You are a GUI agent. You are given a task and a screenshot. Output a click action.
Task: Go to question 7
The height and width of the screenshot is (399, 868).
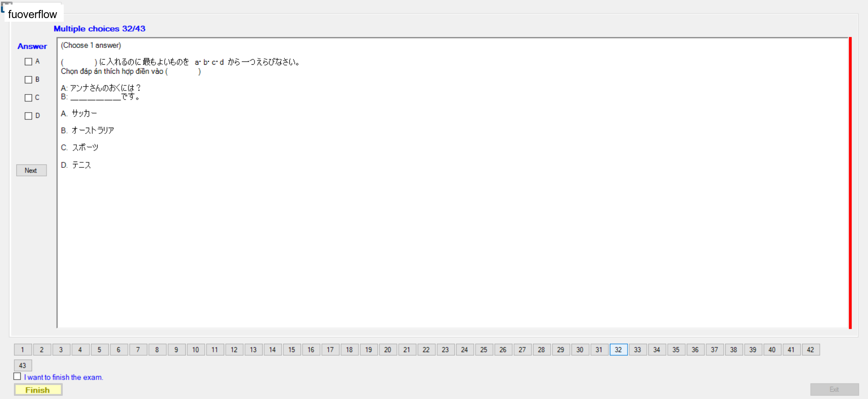[138, 350]
